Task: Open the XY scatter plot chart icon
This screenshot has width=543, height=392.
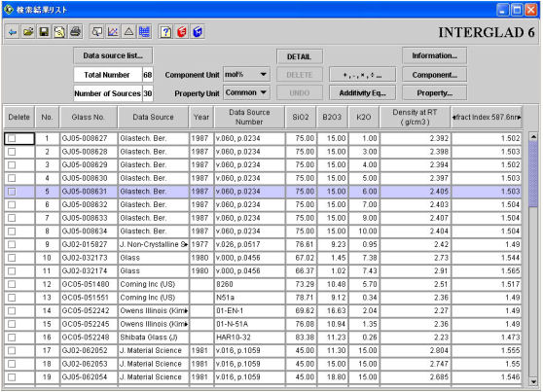Action: pos(113,32)
